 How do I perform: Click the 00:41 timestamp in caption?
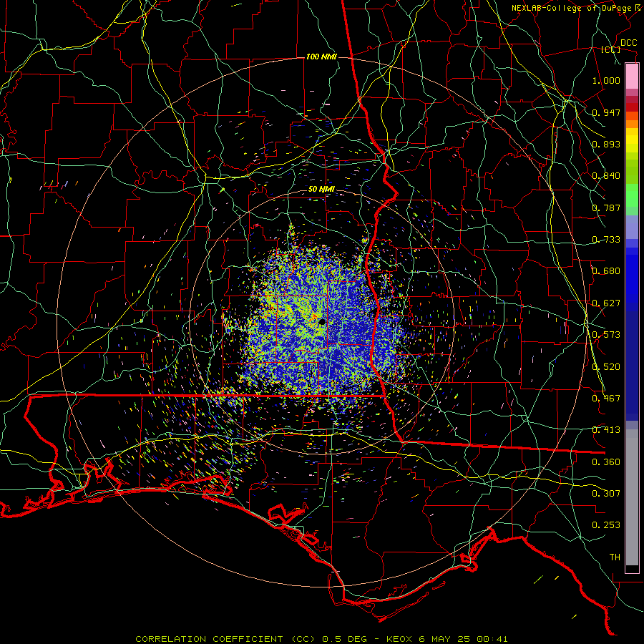coord(492,639)
